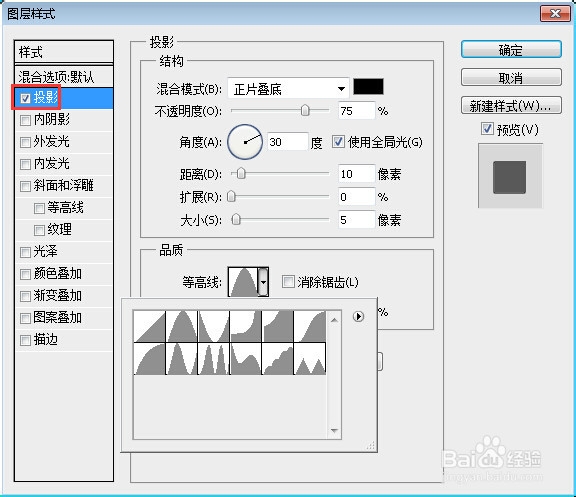Choose the Half Round contour preset
The height and width of the screenshot is (497, 576).
pos(150,359)
